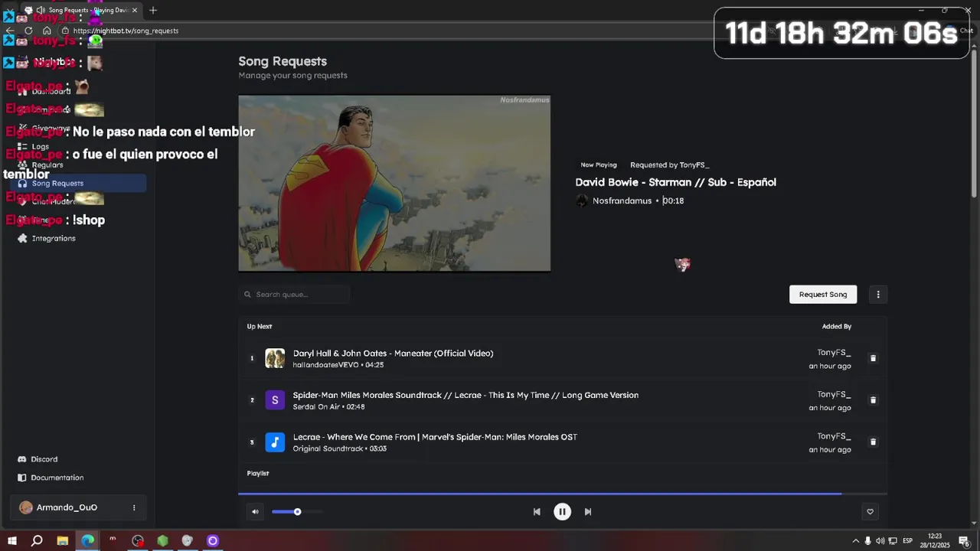Click the heart favorite icon

(870, 512)
